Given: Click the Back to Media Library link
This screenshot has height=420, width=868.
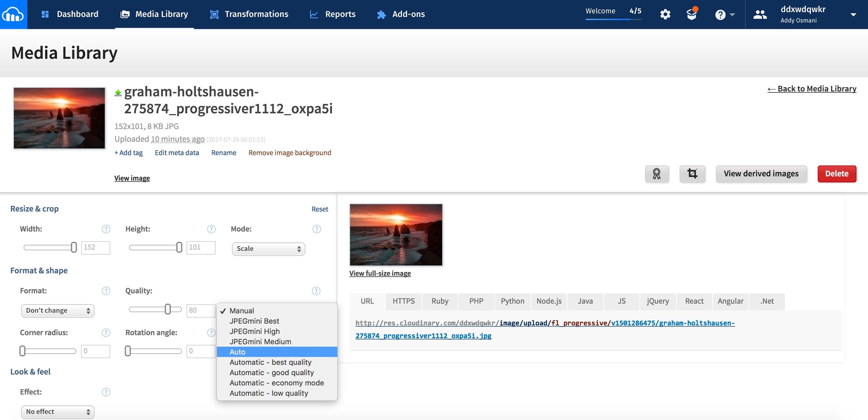Looking at the screenshot, I should coord(812,89).
